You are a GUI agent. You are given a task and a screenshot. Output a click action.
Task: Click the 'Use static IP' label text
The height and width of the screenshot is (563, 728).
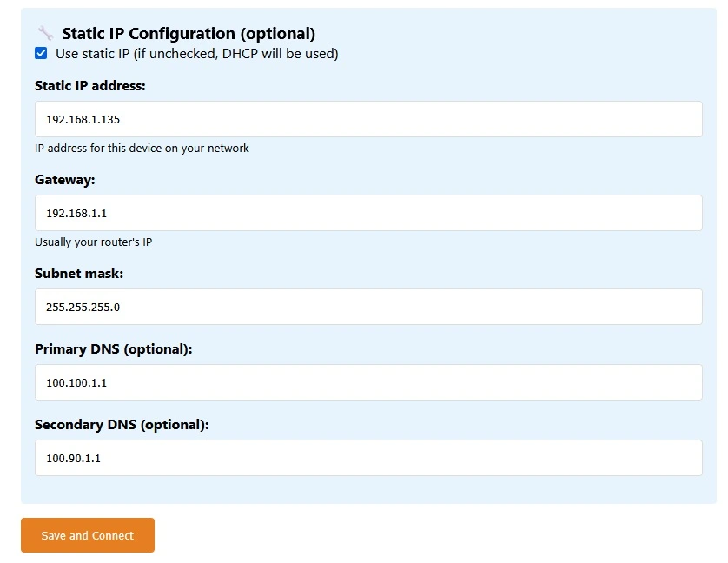94,54
